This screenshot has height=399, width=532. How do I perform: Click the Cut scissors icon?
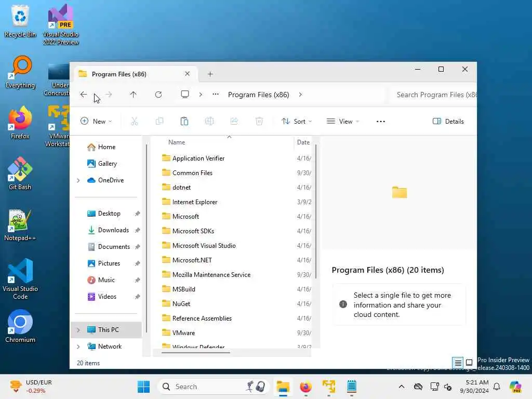(x=135, y=121)
